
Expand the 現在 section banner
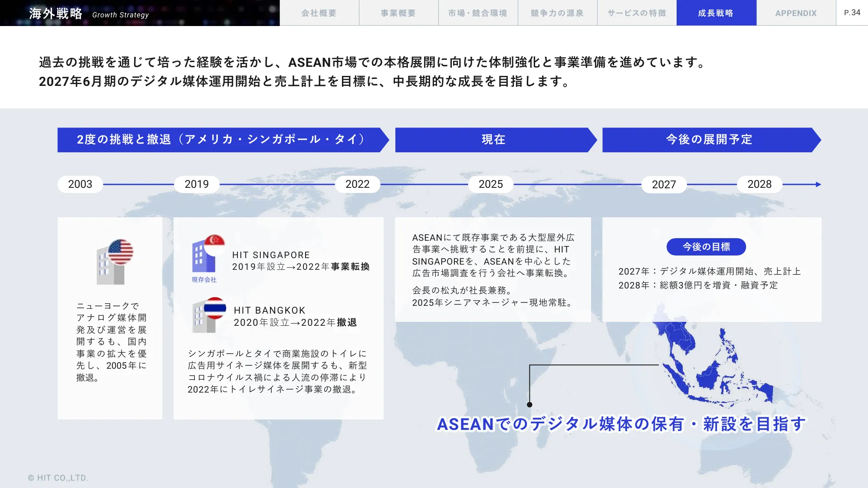493,140
